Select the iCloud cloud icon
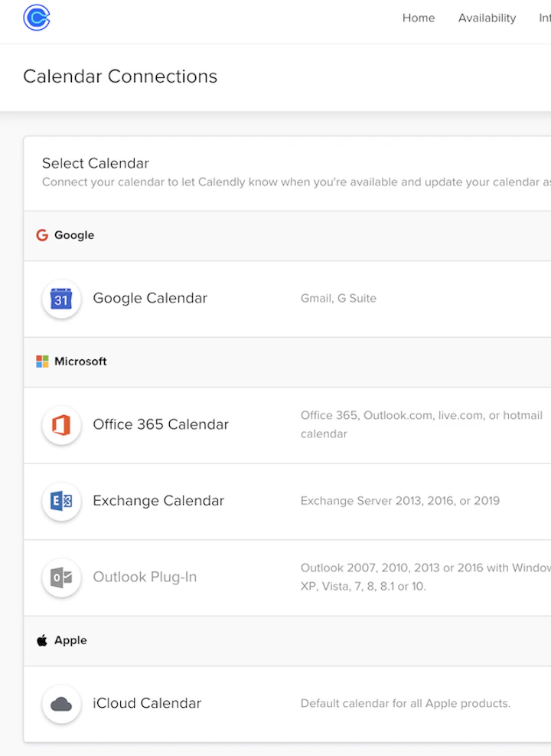The image size is (551, 756). click(x=61, y=704)
